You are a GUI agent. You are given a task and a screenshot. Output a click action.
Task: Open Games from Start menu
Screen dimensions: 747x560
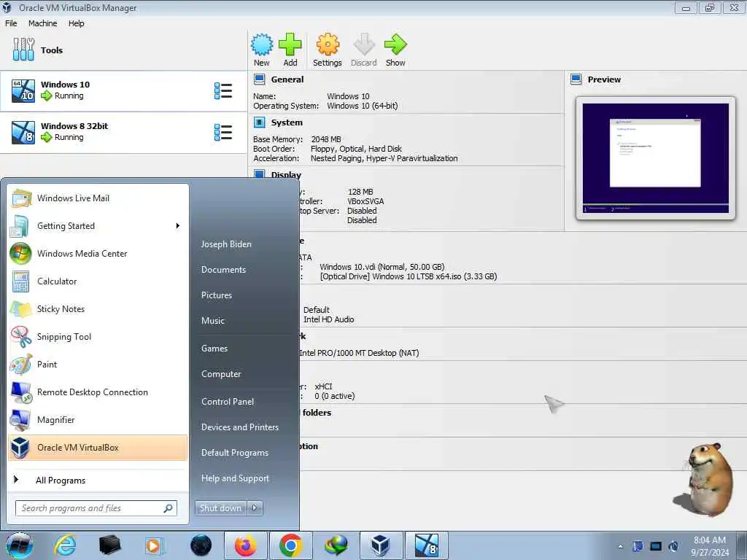click(214, 349)
